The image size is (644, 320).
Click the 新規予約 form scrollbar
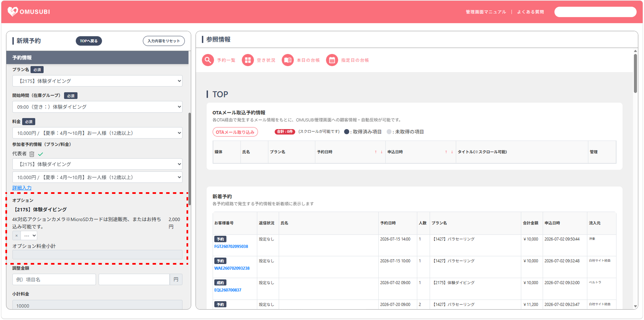[x=190, y=159]
